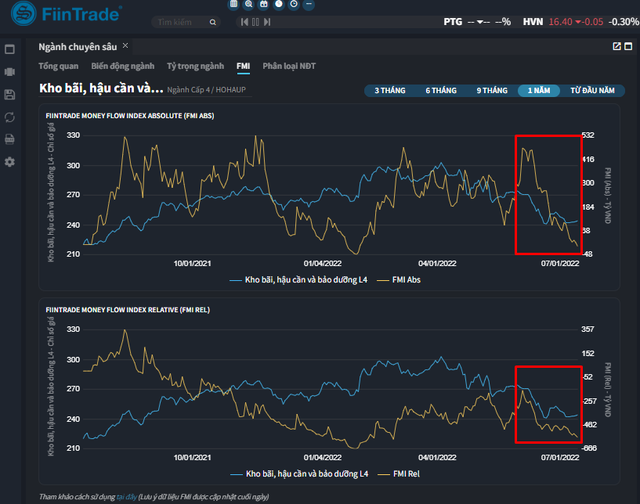Viewport: 640px width, 504px height.
Task: Select the 3 THÁNG time range
Action: pos(390,90)
